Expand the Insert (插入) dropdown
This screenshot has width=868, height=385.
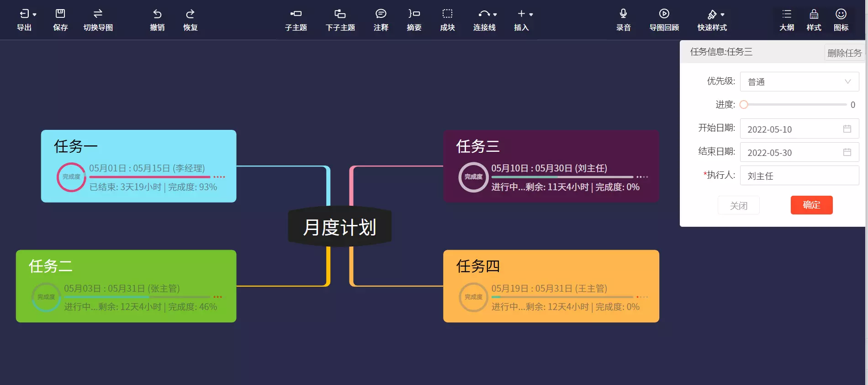(x=524, y=14)
